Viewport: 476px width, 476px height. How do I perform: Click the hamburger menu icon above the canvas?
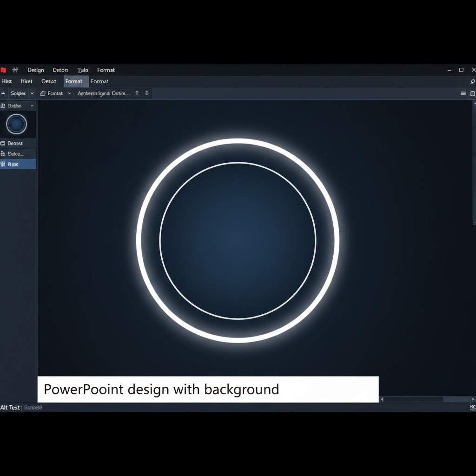pyautogui.click(x=463, y=93)
